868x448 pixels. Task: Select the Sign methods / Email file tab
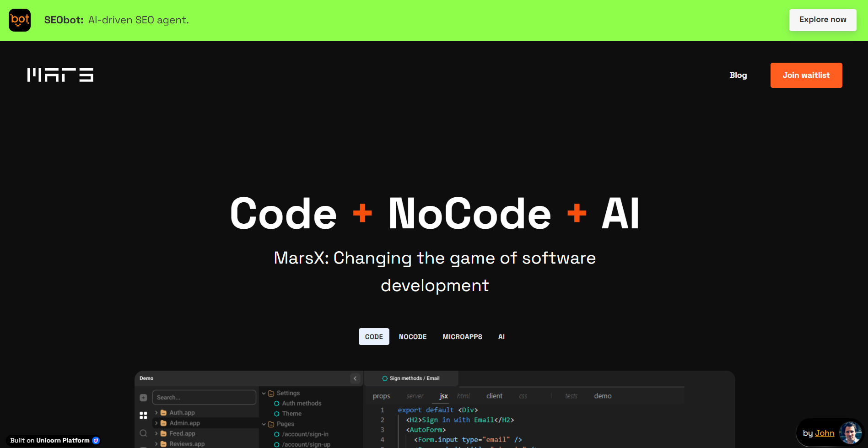(411, 378)
